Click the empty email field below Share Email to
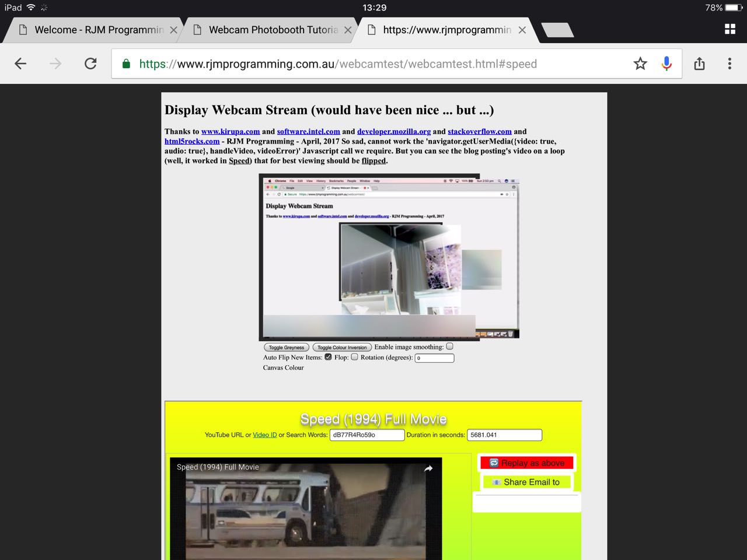 click(526, 503)
